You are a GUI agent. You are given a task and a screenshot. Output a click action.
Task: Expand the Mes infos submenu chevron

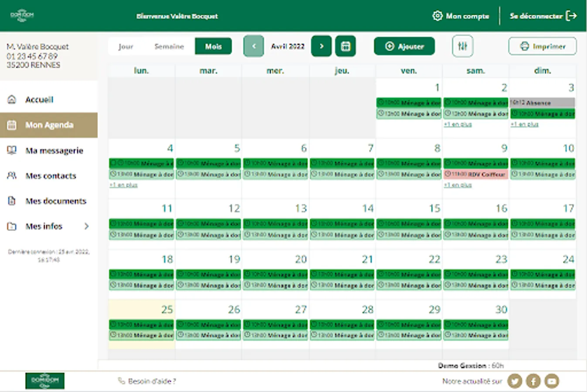tap(86, 226)
